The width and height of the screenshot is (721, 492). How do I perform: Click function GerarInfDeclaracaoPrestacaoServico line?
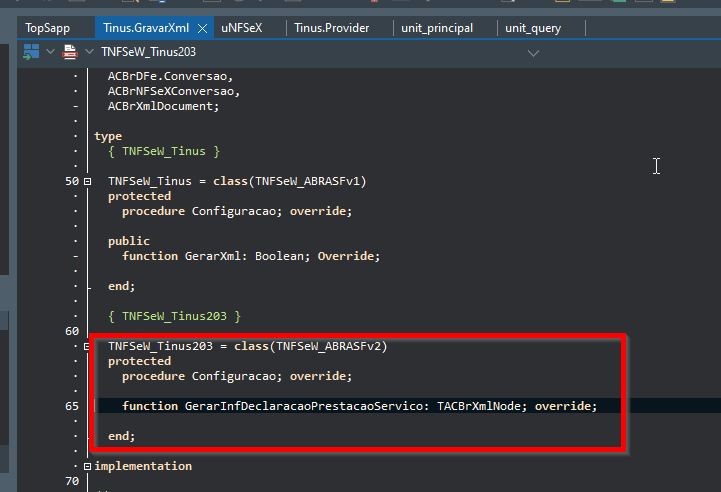tap(359, 406)
